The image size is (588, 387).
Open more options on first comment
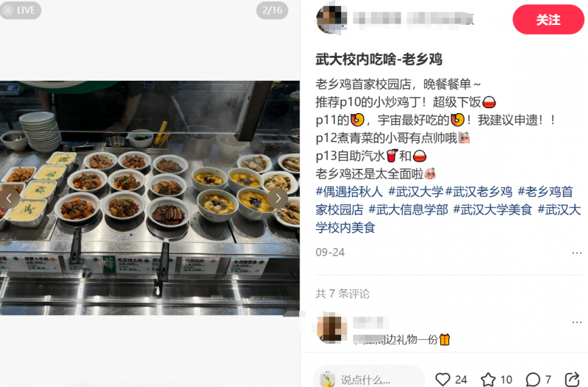[577, 322]
